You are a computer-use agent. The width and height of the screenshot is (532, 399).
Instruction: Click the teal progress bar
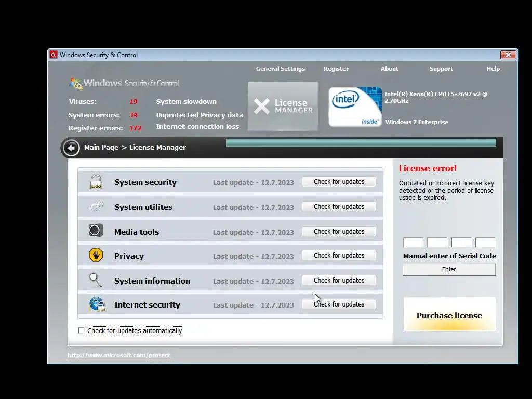[x=361, y=142]
